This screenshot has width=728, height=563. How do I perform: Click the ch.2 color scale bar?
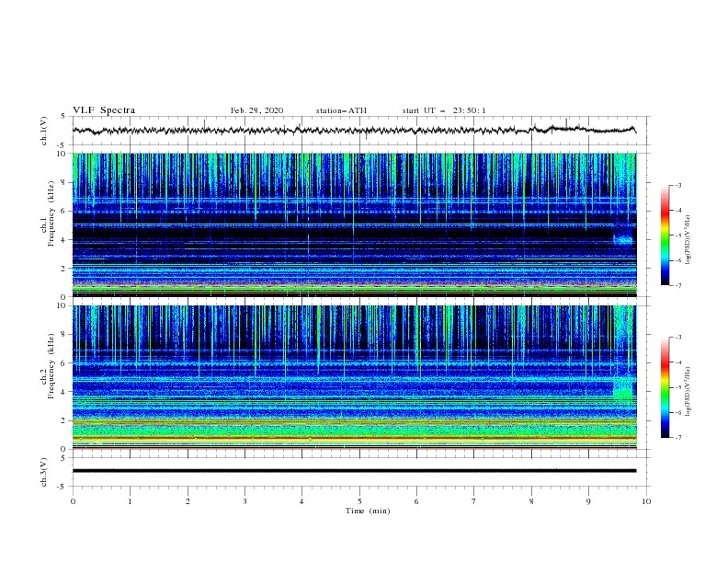(x=665, y=387)
